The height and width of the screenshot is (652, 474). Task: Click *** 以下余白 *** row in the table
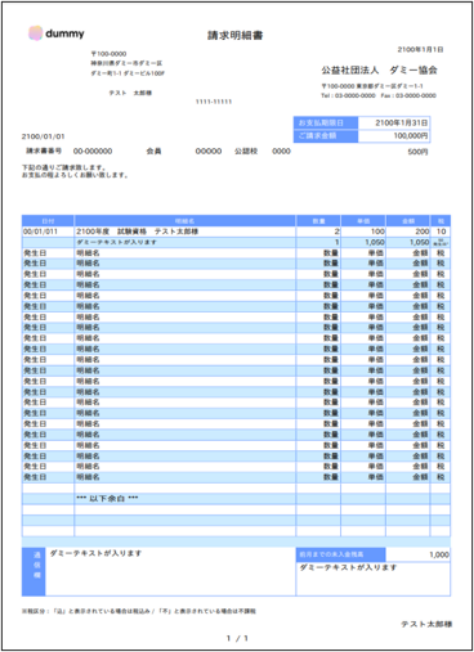click(x=107, y=498)
